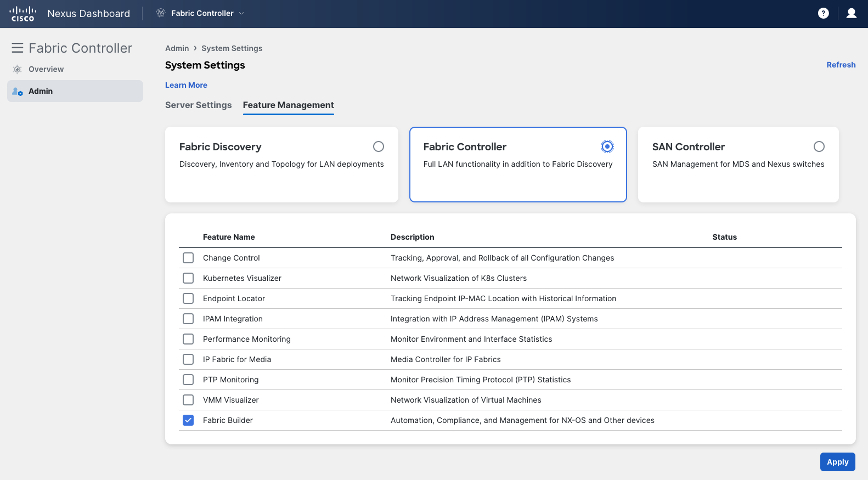
Task: Enable the Change Control checkbox
Action: pyautogui.click(x=188, y=258)
